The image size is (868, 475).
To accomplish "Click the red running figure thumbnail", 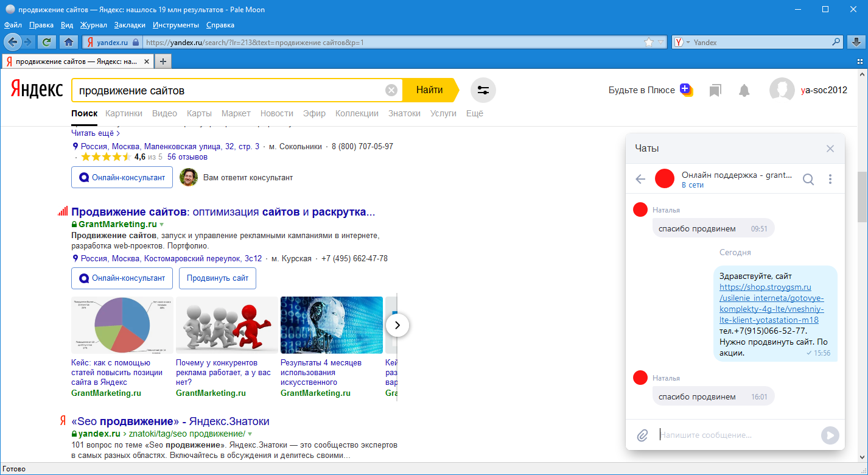I will tap(227, 325).
